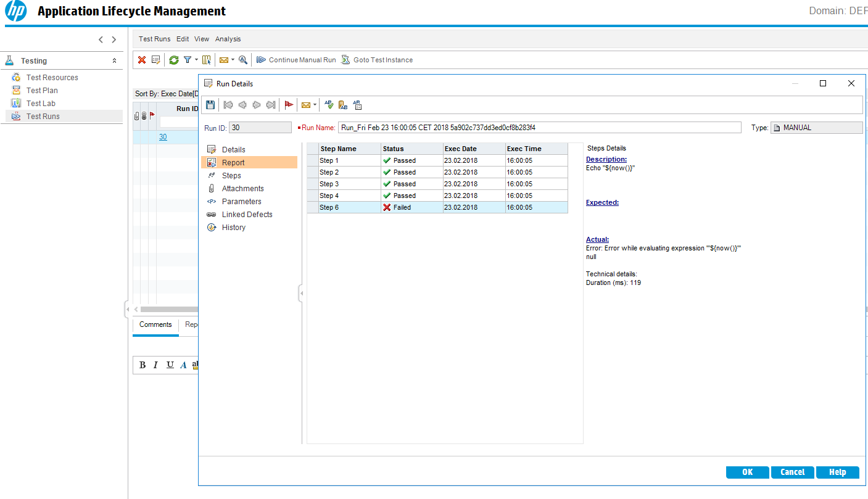Screen dimensions: 868x499
Task: Send run by email from main toolbar
Action: pyautogui.click(x=223, y=60)
